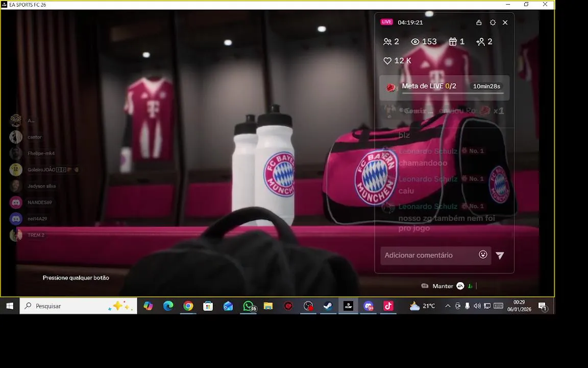Send comment with paper plane icon
588x368 pixels.
(500, 256)
